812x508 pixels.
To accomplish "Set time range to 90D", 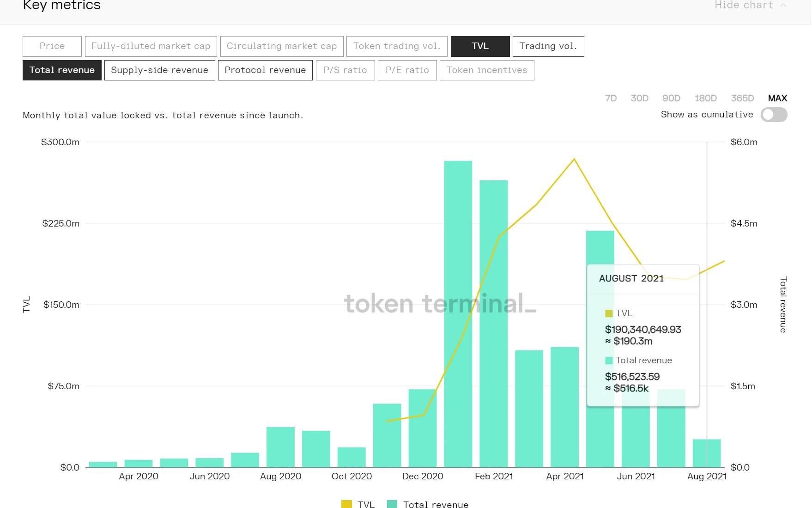I will [x=671, y=98].
